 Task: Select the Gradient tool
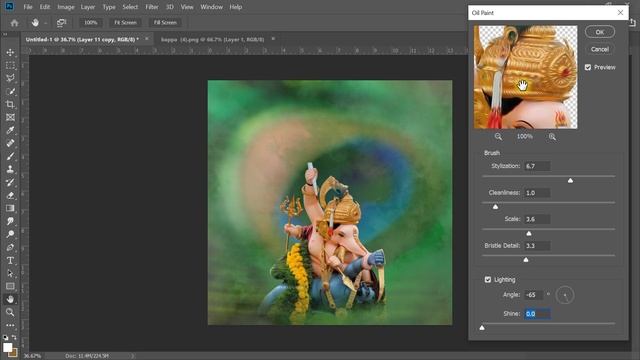pos(10,208)
